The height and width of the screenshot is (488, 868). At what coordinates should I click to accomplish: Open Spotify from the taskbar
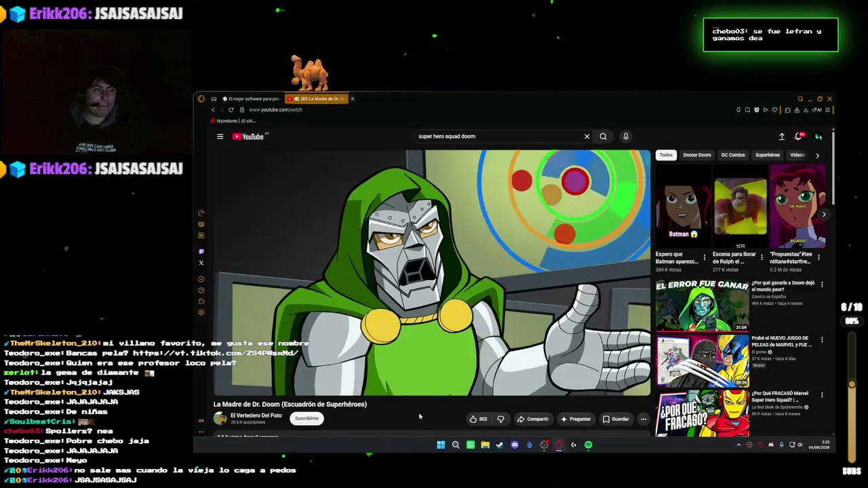[588, 445]
